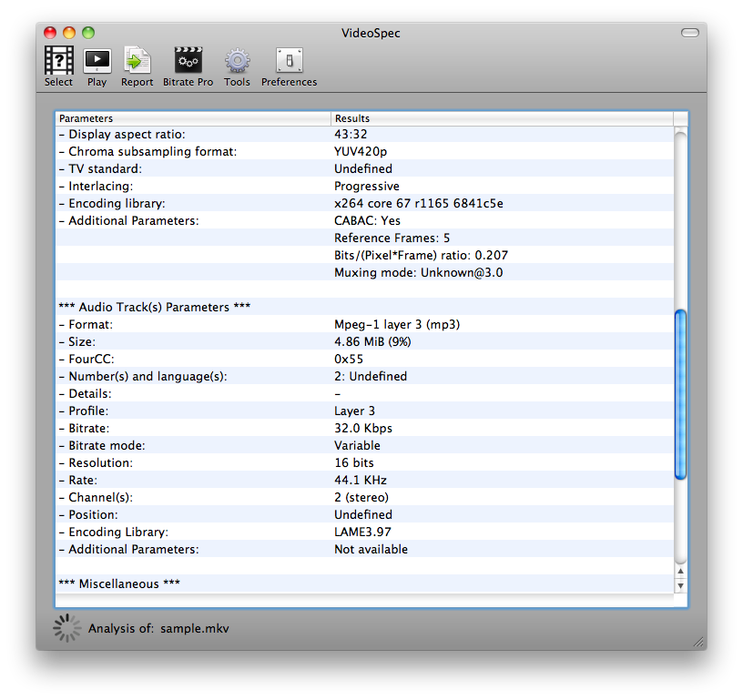Select the Channel(s) row
Screen dimensions: 743x700
point(364,497)
